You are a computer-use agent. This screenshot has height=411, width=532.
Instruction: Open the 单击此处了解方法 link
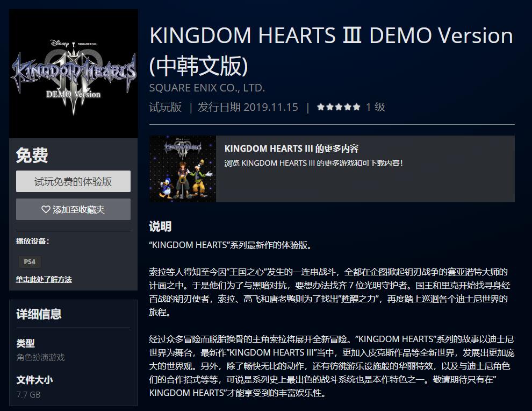pos(44,280)
